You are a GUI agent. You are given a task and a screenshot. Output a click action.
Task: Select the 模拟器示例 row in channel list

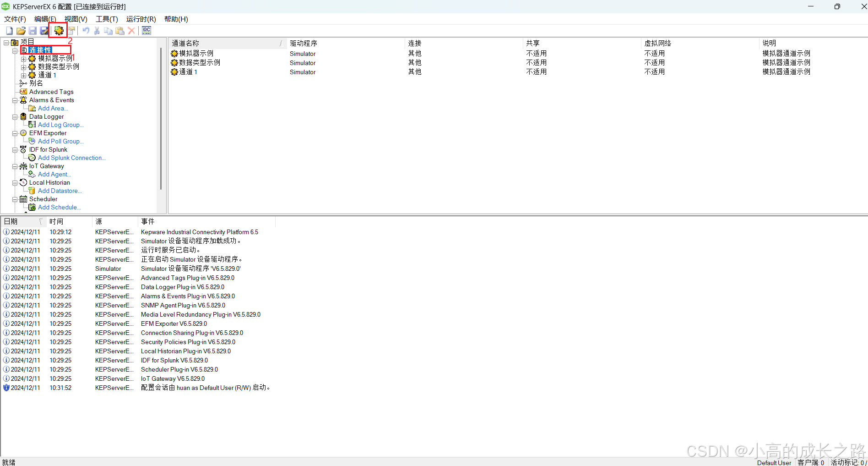[518, 54]
